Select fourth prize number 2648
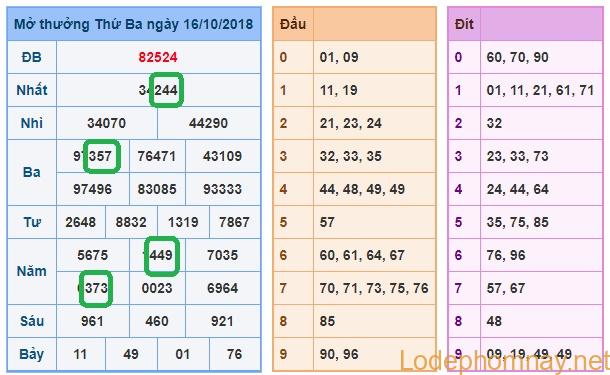 (81, 223)
